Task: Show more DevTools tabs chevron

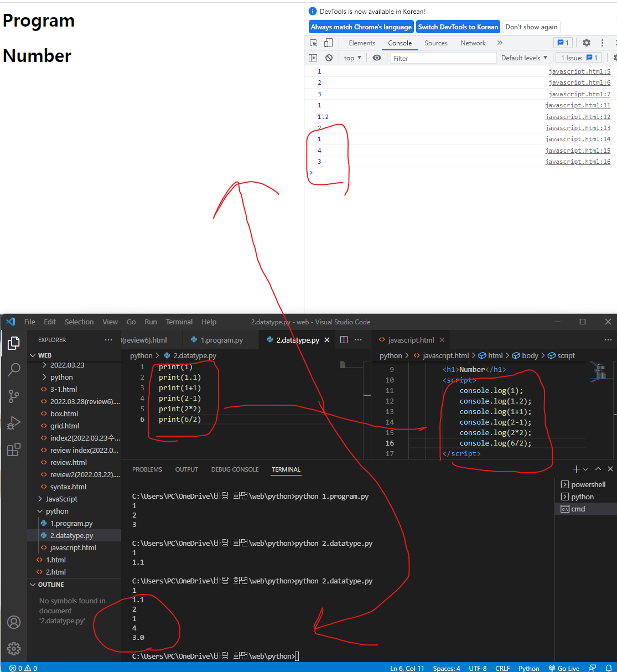Action: pos(500,43)
